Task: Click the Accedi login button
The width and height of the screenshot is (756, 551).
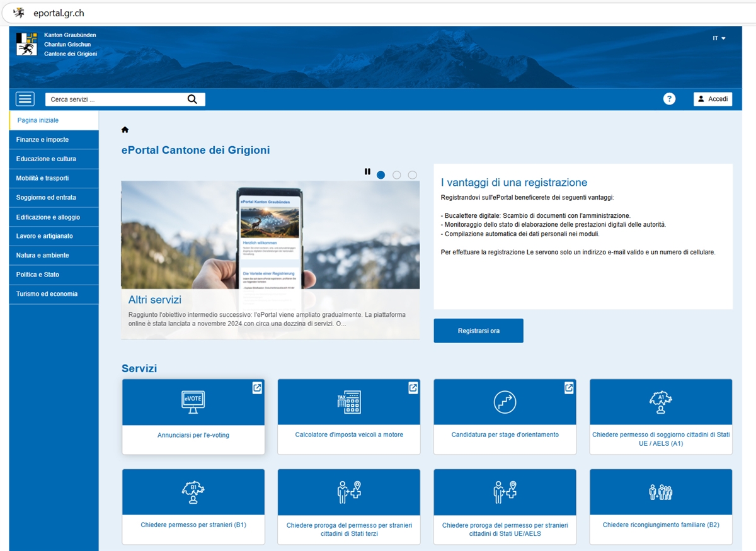Action: tap(713, 99)
